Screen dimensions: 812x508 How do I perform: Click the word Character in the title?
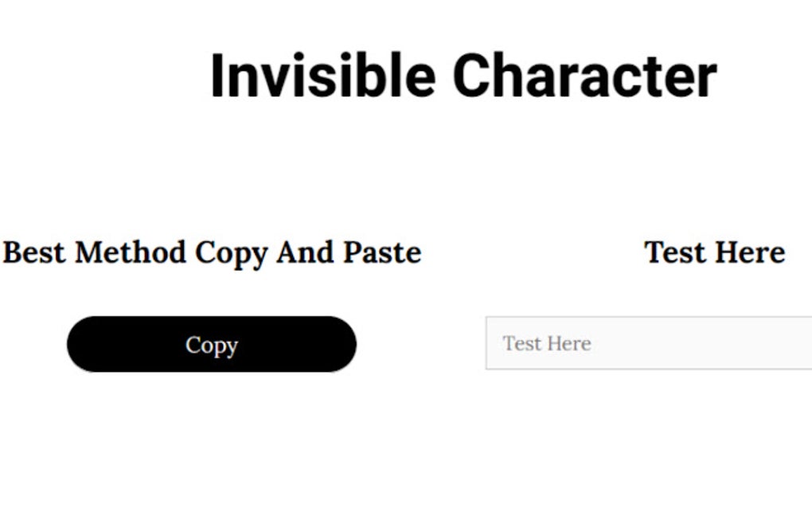point(584,76)
